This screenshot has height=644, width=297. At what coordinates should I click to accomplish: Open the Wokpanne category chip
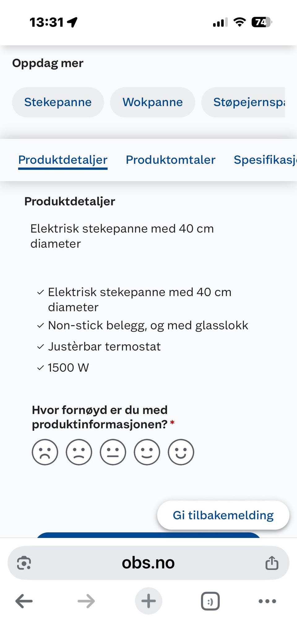tap(153, 102)
